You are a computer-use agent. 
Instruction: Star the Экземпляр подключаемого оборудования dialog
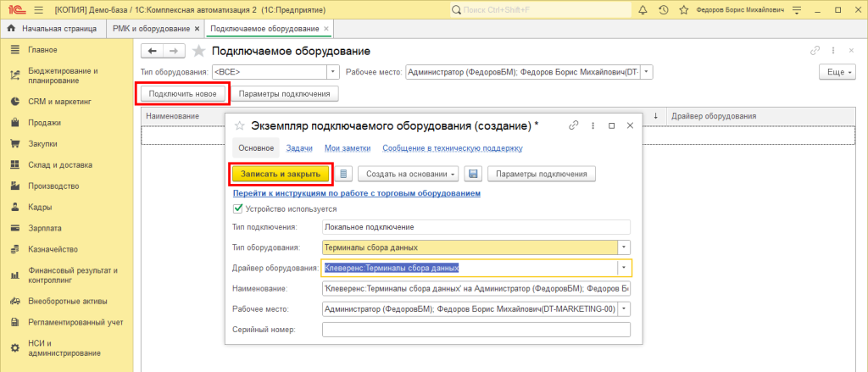pyautogui.click(x=240, y=125)
